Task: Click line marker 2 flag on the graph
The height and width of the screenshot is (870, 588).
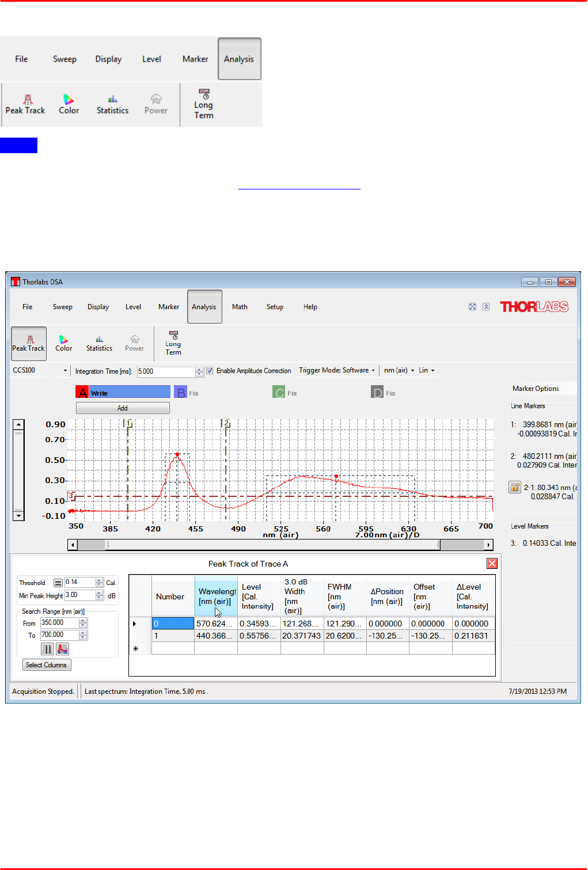Action: [227, 423]
